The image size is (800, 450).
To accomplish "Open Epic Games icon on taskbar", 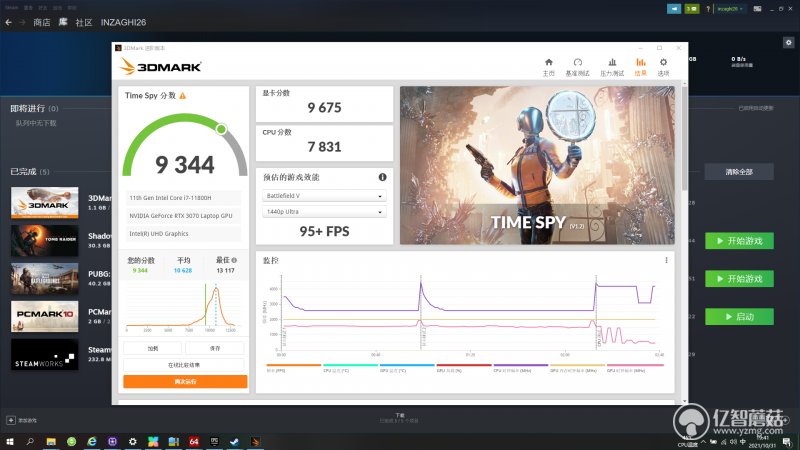I will pos(214,442).
